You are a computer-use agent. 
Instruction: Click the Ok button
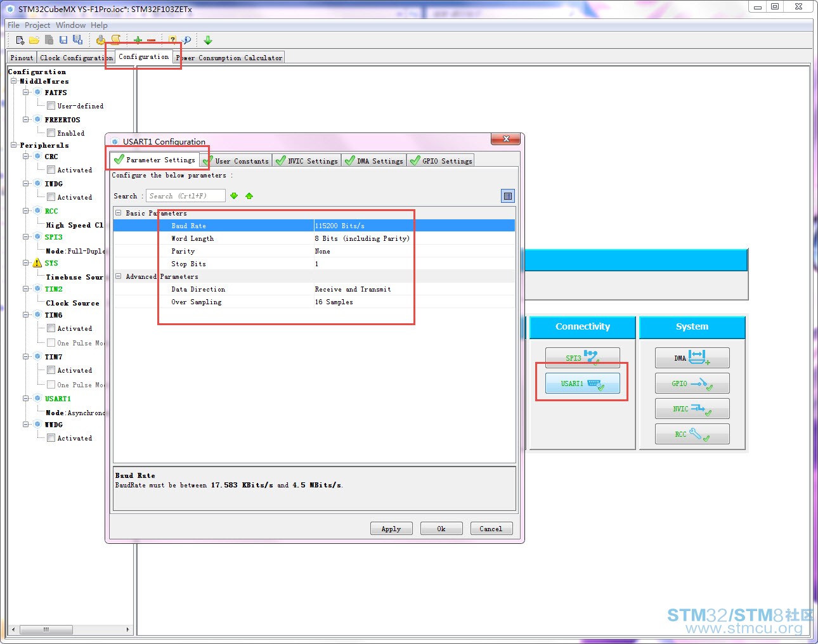click(x=441, y=529)
